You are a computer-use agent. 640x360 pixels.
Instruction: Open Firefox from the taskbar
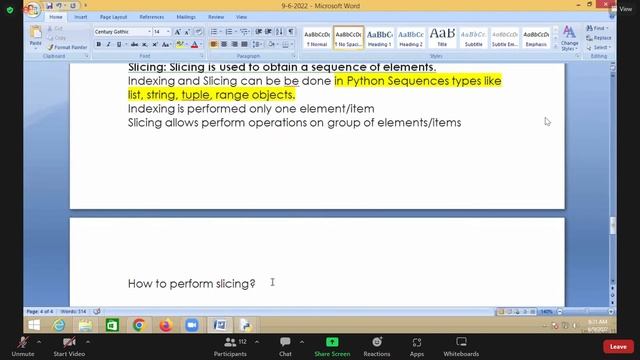click(166, 325)
